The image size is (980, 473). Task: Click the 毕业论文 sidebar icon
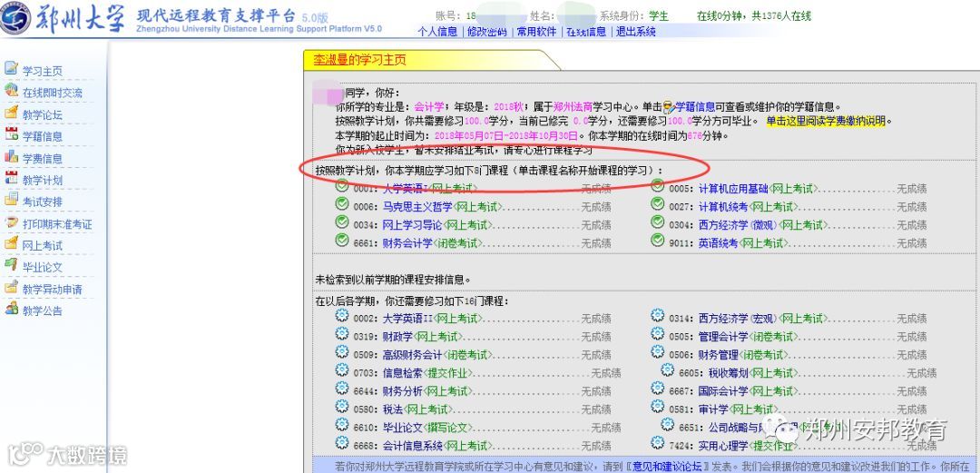11,264
